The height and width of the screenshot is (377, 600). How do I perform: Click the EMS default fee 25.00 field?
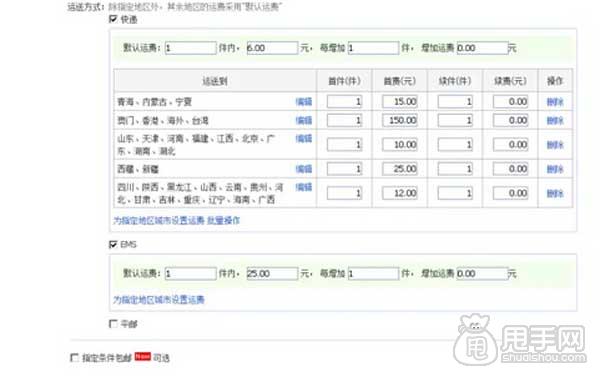click(x=272, y=274)
